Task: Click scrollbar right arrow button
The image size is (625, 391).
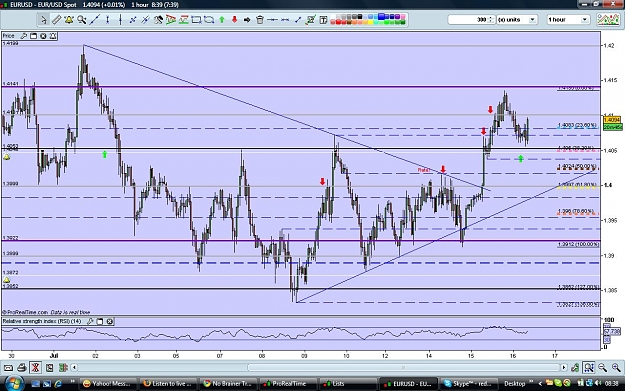Action: [564, 367]
